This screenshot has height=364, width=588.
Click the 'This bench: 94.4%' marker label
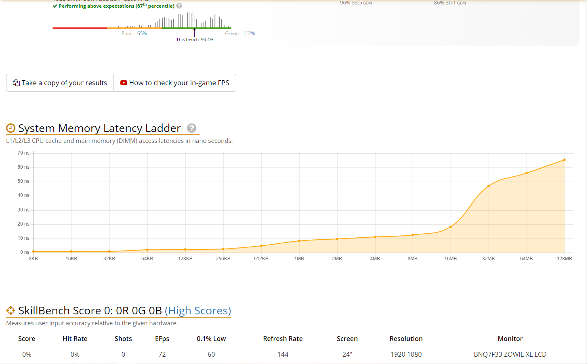point(195,40)
